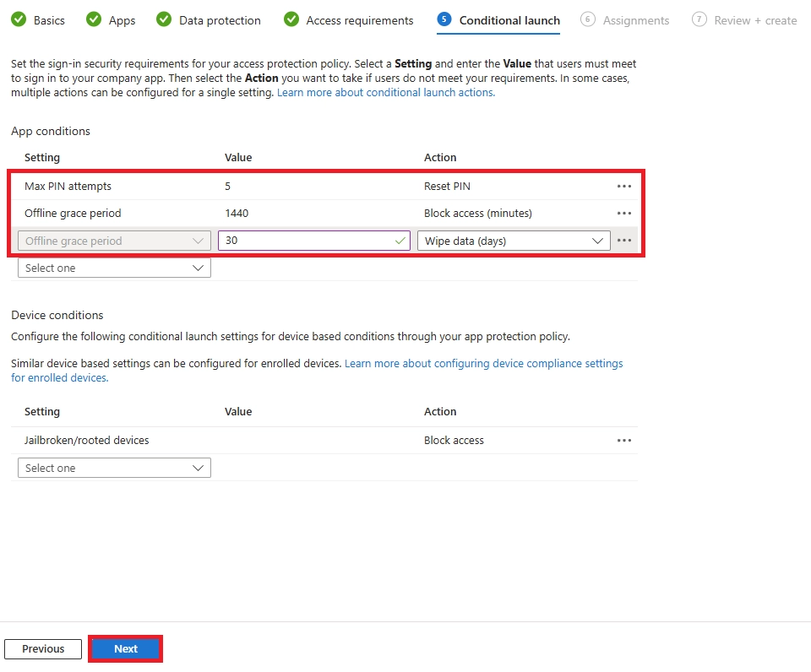The height and width of the screenshot is (672, 811).
Task: Open the disabled Offline grace period dropdown
Action: [x=114, y=241]
